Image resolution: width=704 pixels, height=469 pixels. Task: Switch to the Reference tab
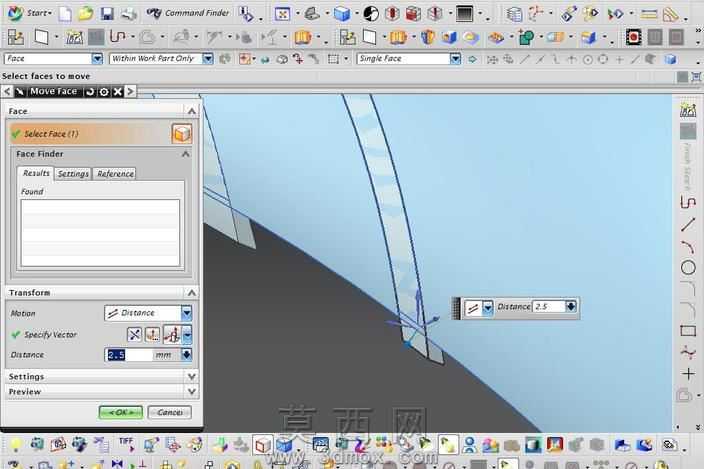click(x=115, y=174)
